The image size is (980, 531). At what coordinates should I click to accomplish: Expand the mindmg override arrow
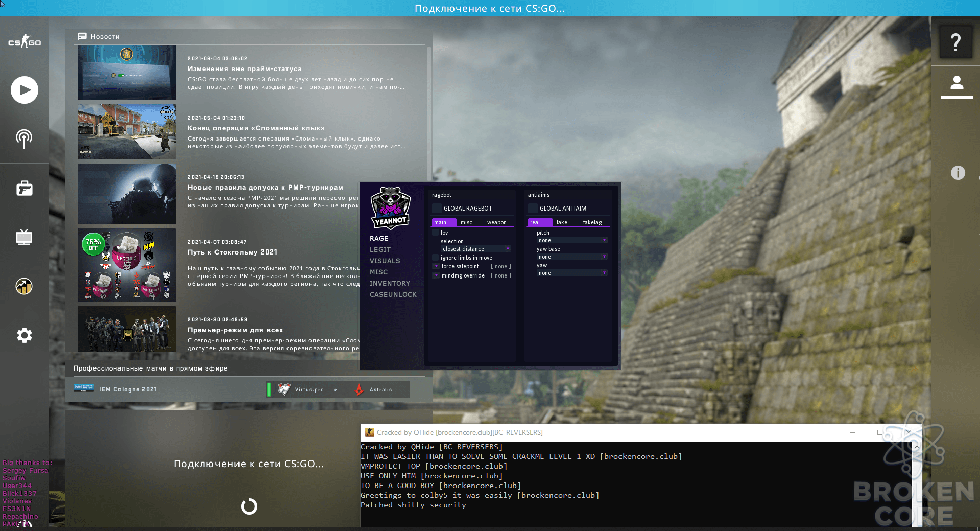(x=436, y=275)
